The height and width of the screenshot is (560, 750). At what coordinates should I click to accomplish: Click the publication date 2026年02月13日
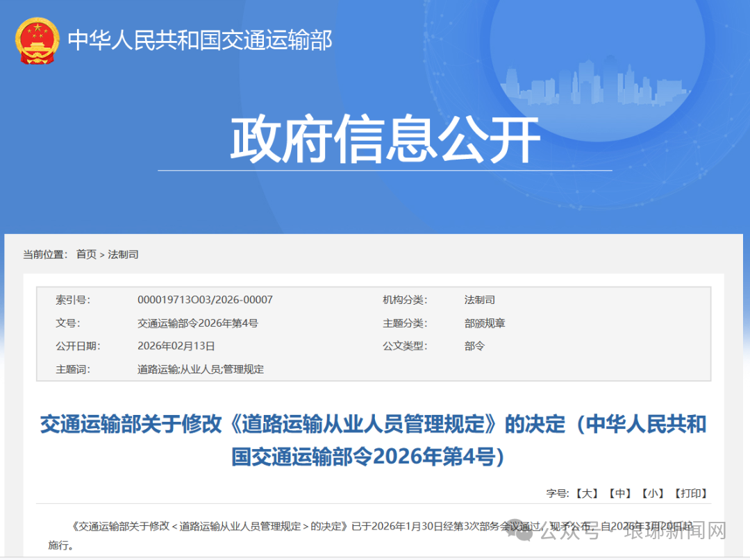pyautogui.click(x=176, y=346)
